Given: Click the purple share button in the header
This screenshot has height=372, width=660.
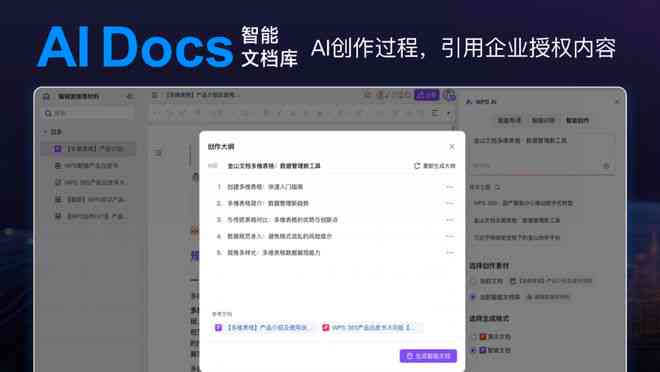Looking at the screenshot, I should [427, 95].
